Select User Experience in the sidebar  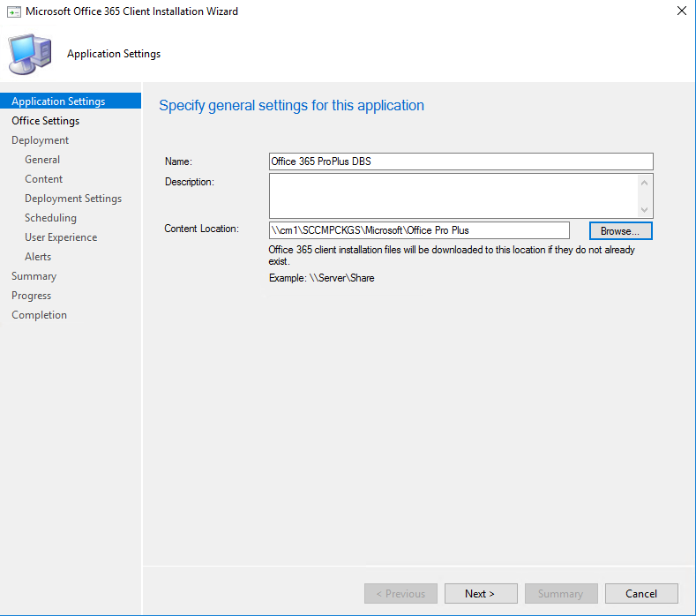pos(61,237)
